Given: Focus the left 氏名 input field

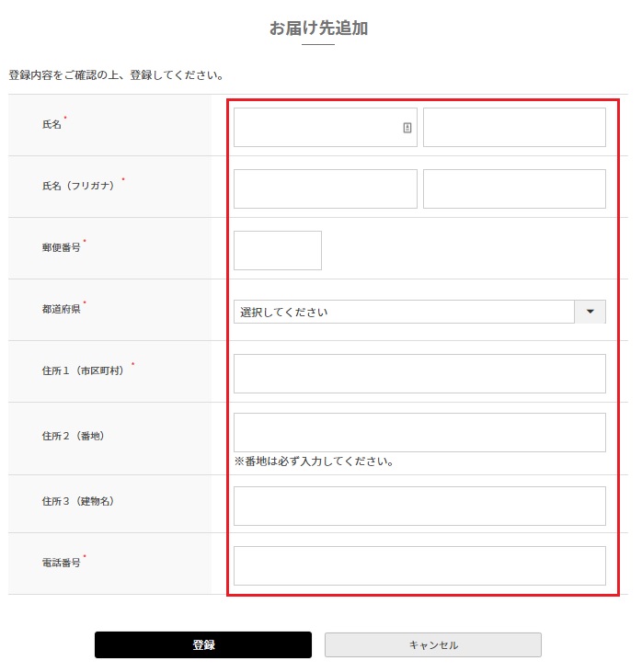Looking at the screenshot, I should [x=315, y=128].
